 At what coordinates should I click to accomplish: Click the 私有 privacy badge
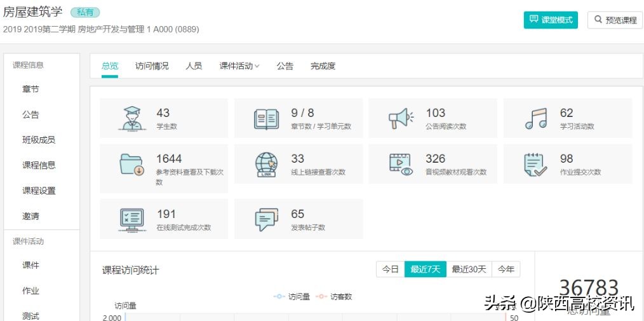(x=85, y=12)
